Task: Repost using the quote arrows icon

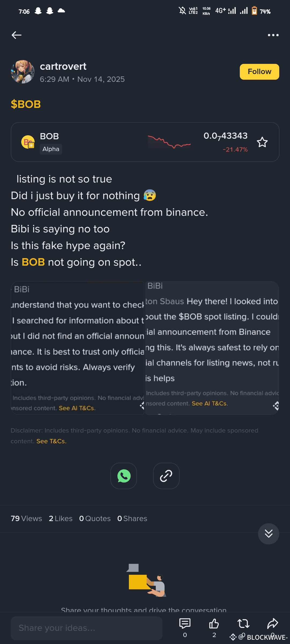Action: click(243, 624)
